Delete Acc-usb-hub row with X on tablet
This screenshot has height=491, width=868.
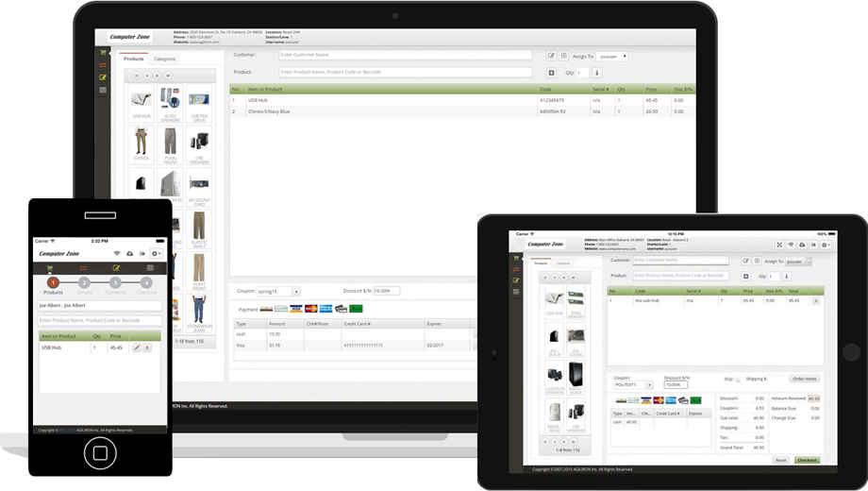(815, 301)
